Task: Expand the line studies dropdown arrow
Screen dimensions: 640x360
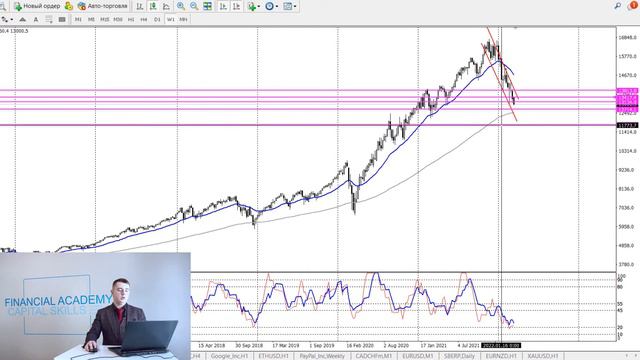Action: [x=11, y=19]
